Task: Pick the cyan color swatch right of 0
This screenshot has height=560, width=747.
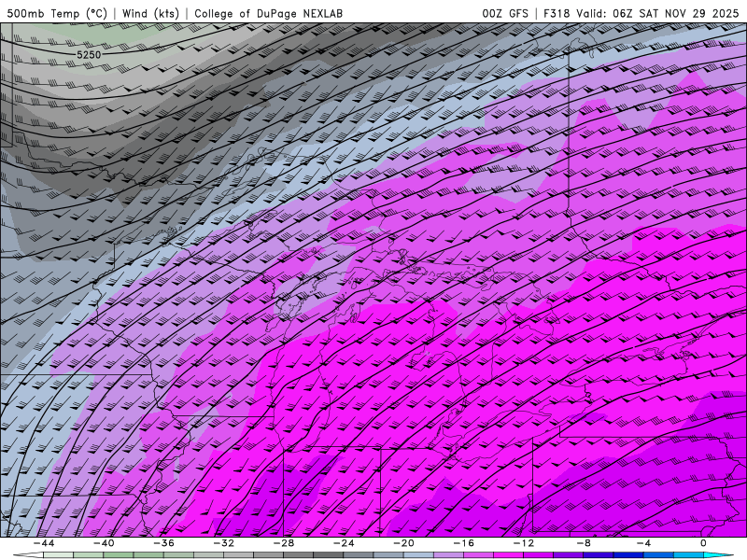Action: coord(718,555)
